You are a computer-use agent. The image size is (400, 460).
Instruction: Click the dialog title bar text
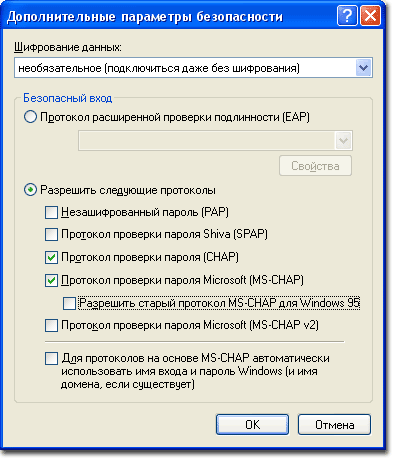pyautogui.click(x=145, y=16)
